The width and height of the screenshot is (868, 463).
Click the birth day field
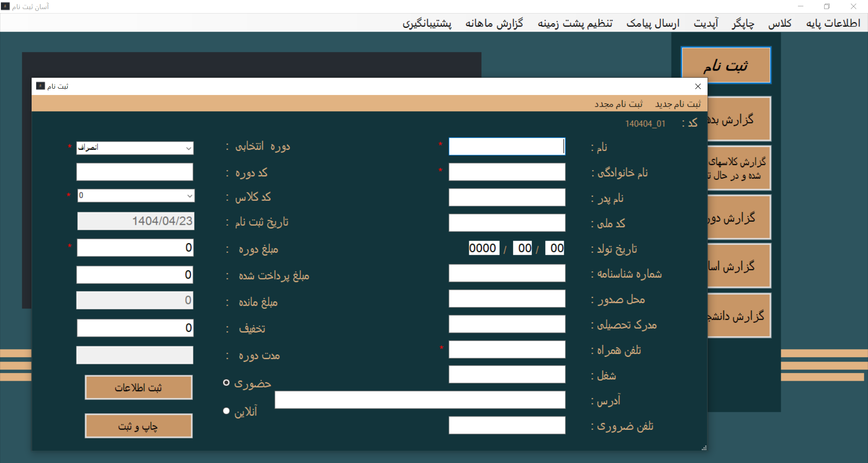(x=555, y=248)
